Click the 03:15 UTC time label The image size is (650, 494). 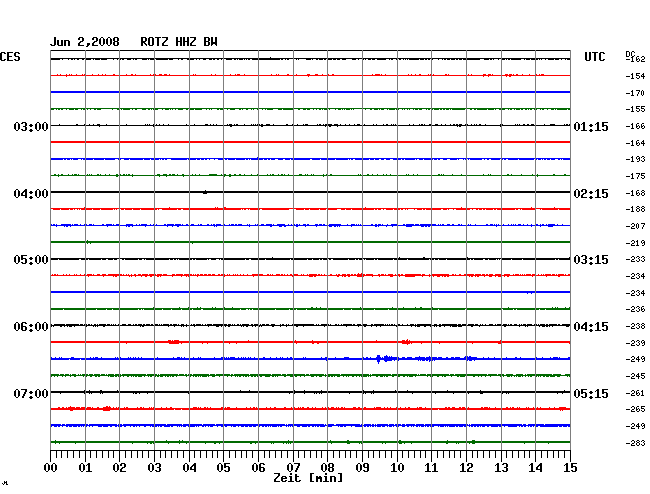(x=591, y=260)
